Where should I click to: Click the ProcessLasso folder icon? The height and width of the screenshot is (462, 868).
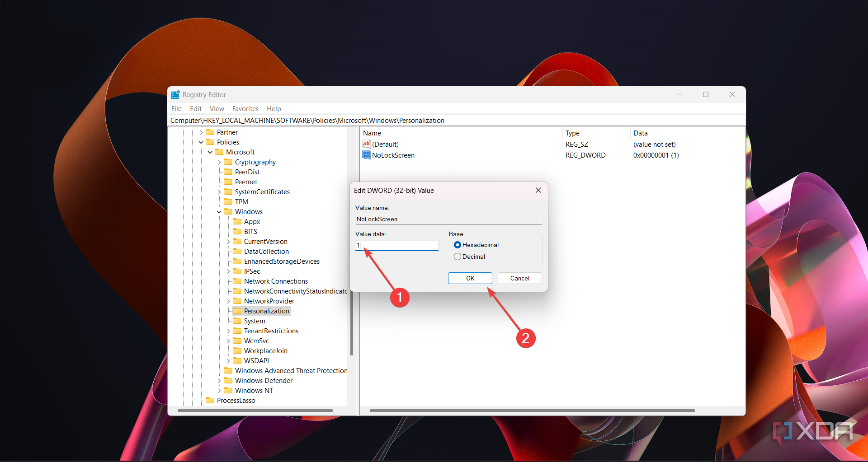[210, 400]
